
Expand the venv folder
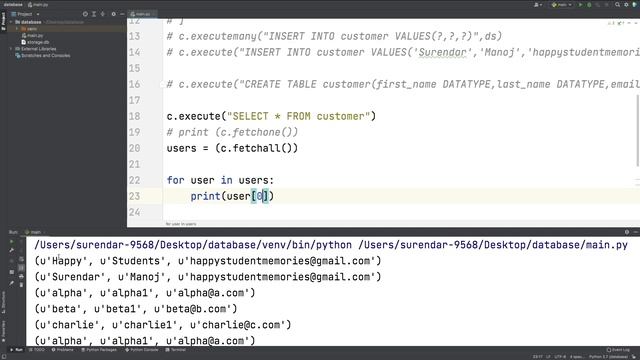[17, 29]
